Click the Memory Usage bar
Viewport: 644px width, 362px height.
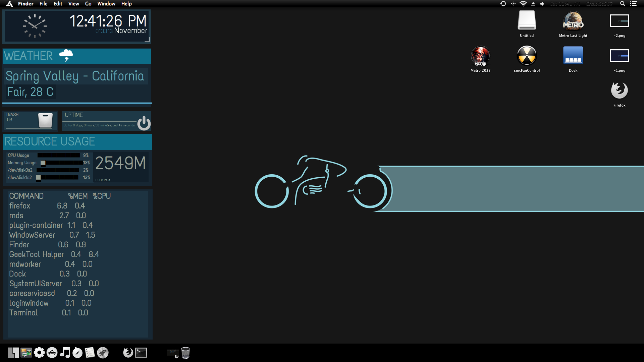pyautogui.click(x=61, y=163)
